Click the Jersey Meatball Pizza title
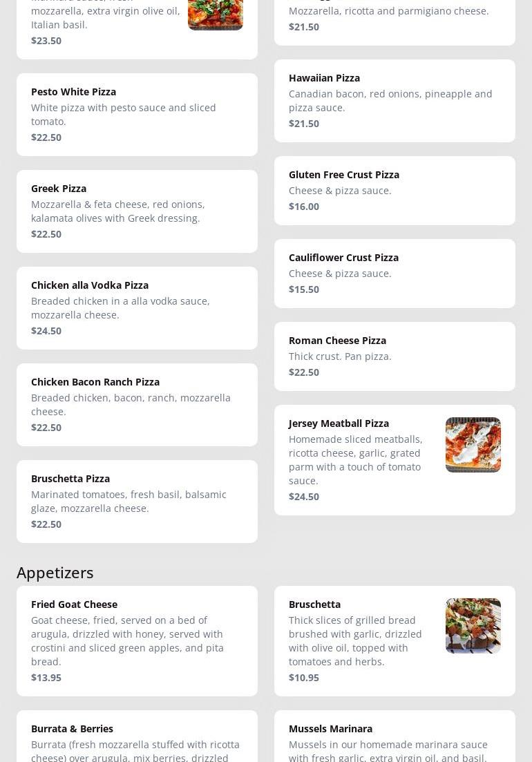 (x=339, y=423)
